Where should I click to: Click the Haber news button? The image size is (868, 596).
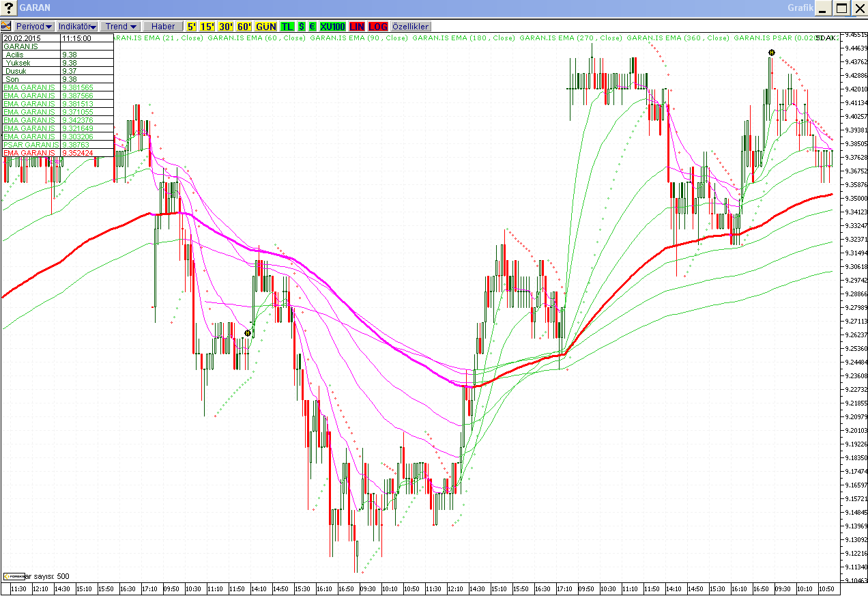tap(163, 26)
